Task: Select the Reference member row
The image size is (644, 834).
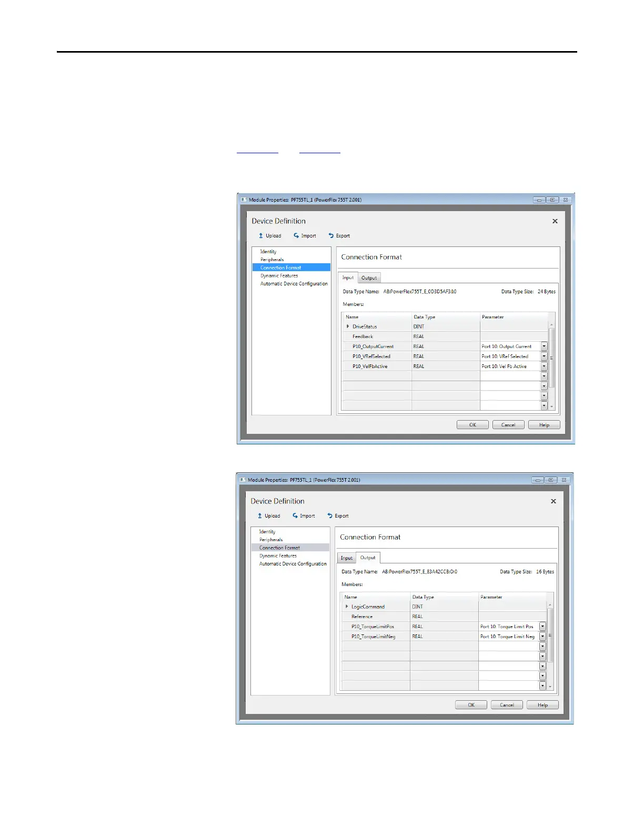Action: pyautogui.click(x=444, y=617)
